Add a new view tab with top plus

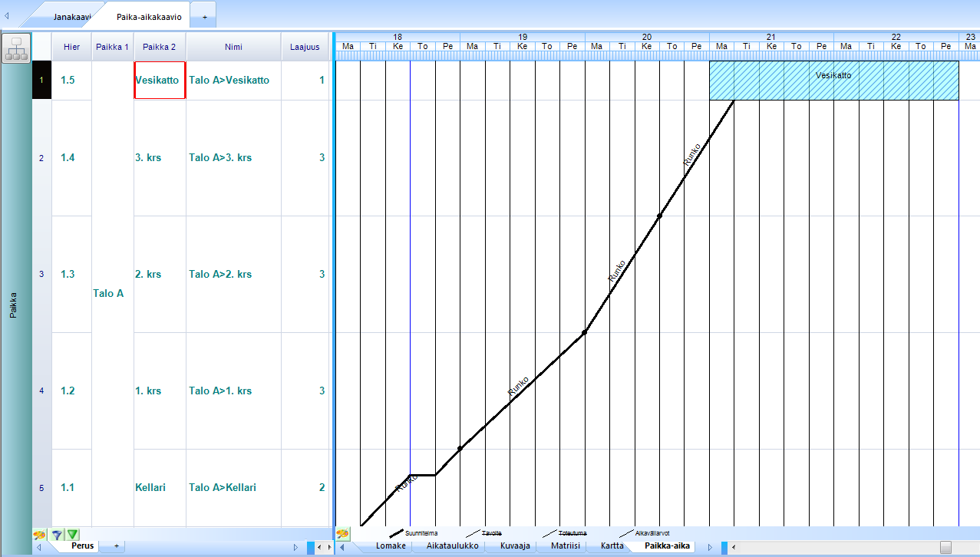tap(204, 16)
